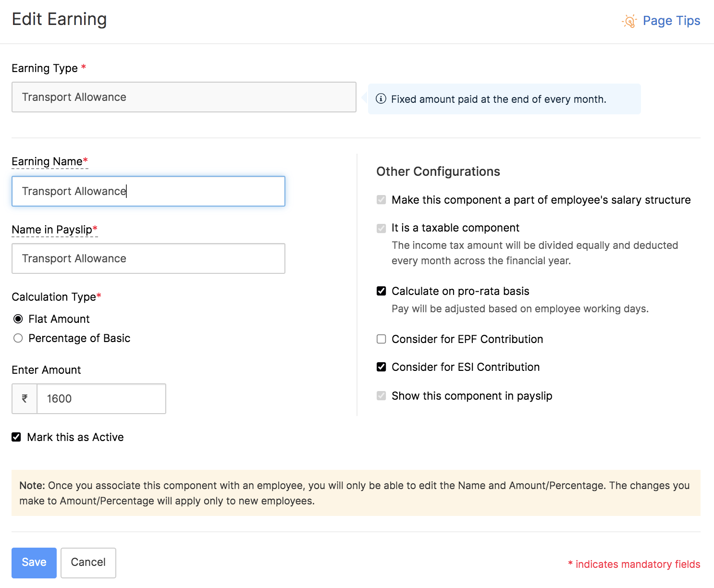Click the Page Tips lightbulb icon
Image resolution: width=714 pixels, height=588 pixels.
(629, 21)
